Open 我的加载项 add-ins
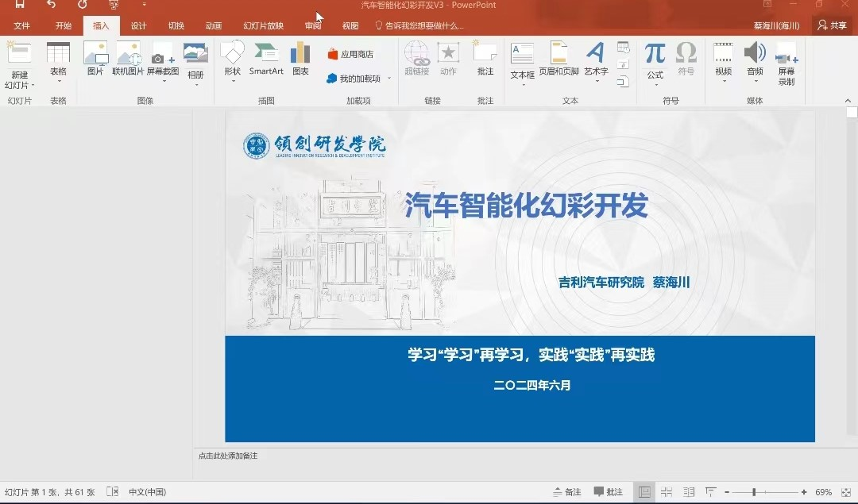Screen dimensions: 858x504 click(x=354, y=78)
